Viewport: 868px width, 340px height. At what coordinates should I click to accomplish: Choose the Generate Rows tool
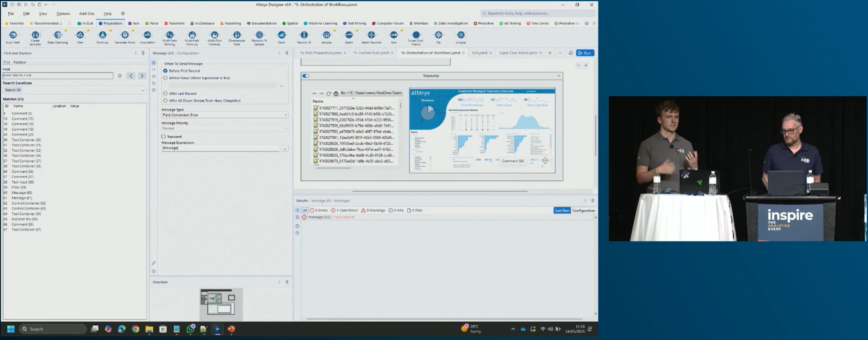125,37
